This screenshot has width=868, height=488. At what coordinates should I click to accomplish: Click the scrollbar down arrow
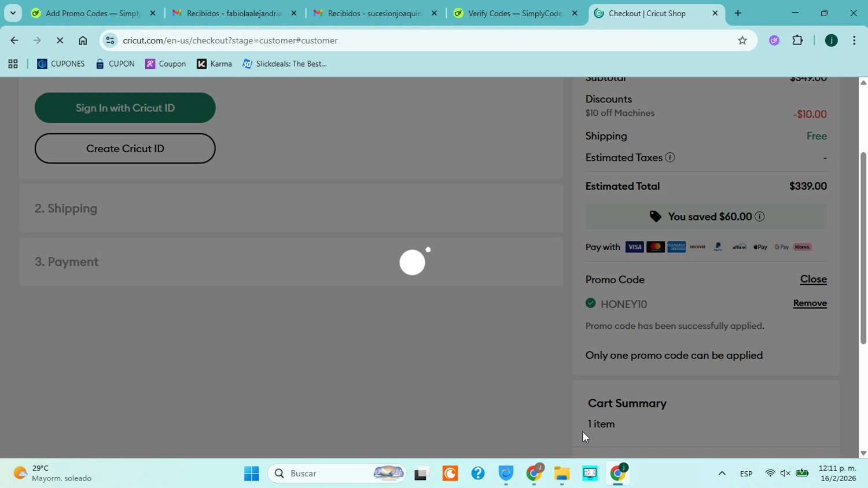coord(863,454)
